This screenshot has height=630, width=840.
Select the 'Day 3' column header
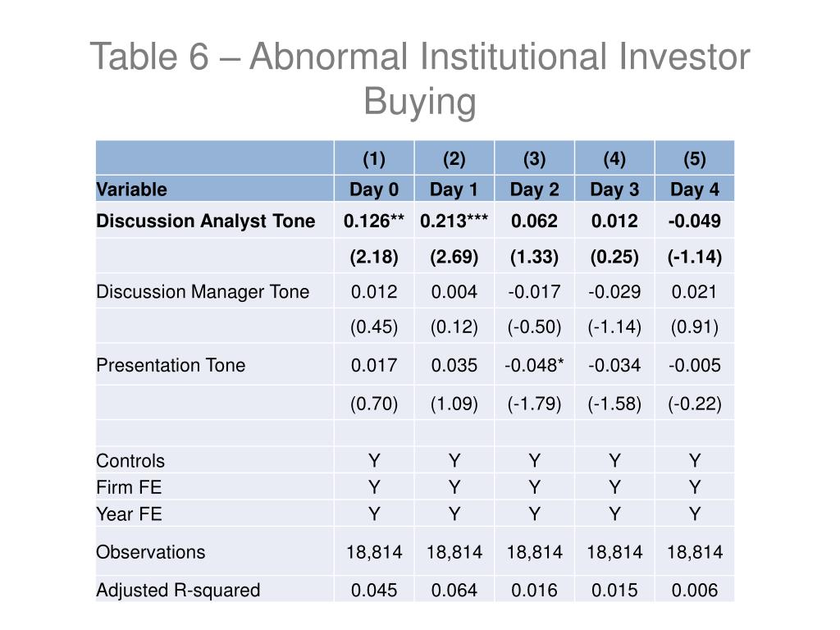614,189
